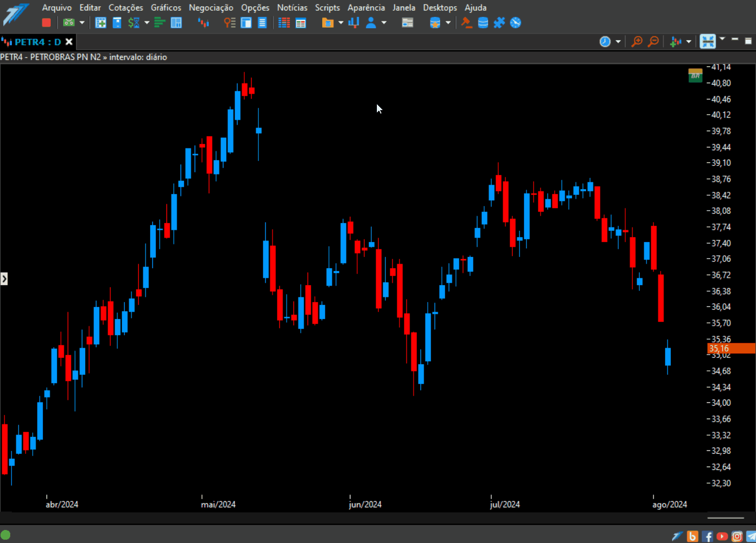Close the PETR4 : D tab
This screenshot has height=543, width=756.
(x=69, y=42)
